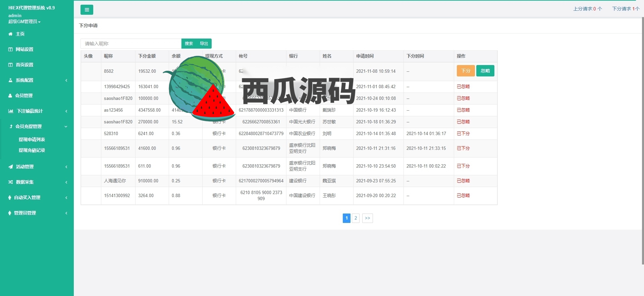Click the 会员管理 user icon
644x296 pixels.
(x=10, y=96)
